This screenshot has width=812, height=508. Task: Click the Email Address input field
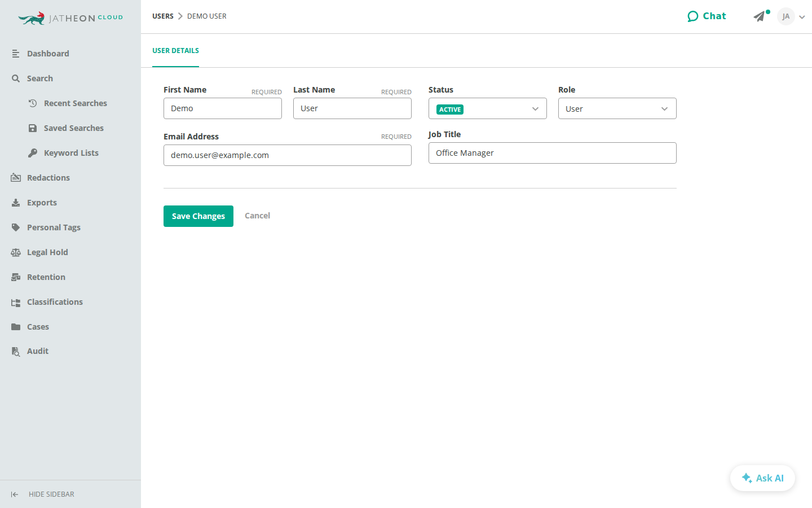[x=288, y=155]
